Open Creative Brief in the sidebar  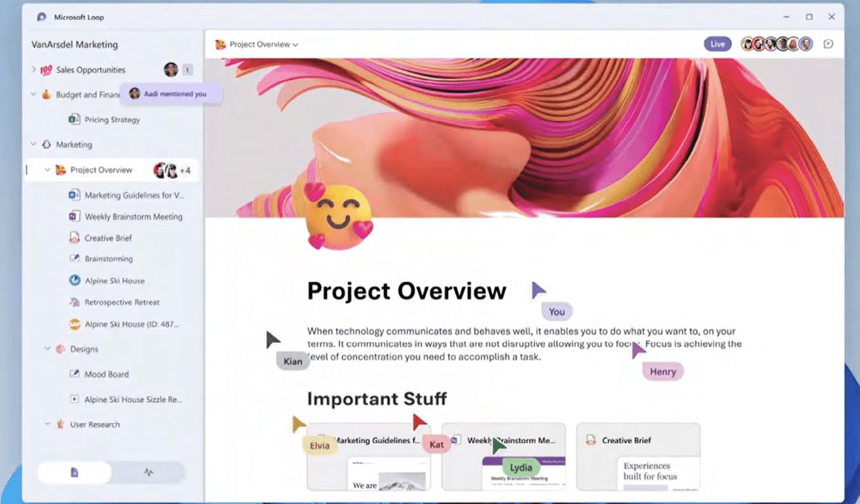108,238
